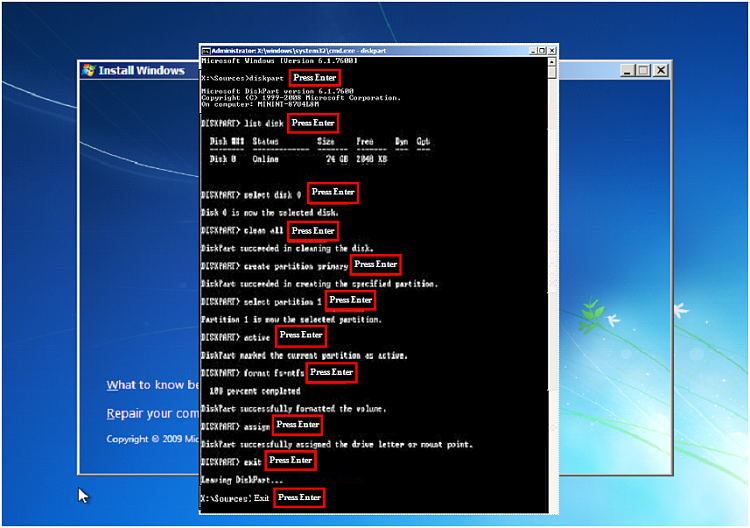The height and width of the screenshot is (528, 750).
Task: Click the 'X:\Sources> Exit' prompt line
Action: point(235,498)
